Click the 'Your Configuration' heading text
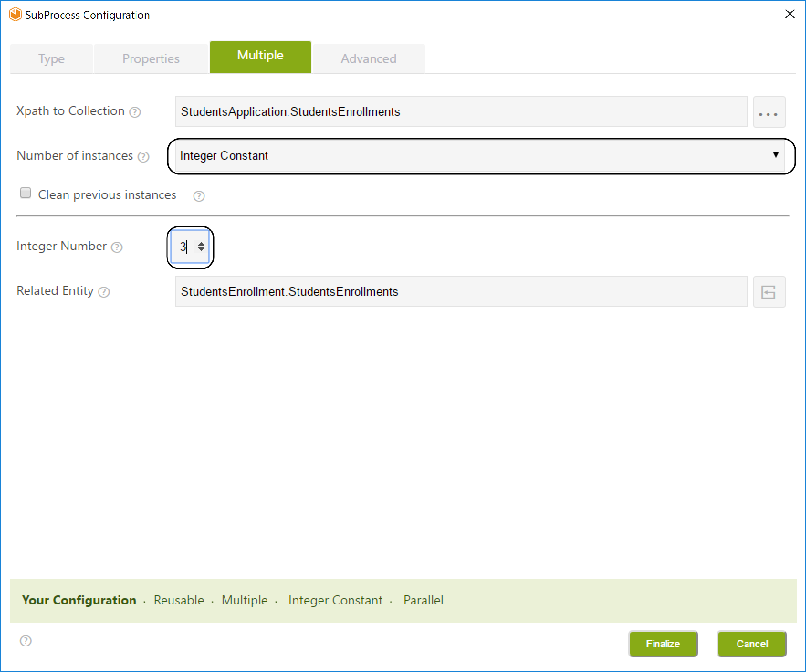 [x=79, y=600]
